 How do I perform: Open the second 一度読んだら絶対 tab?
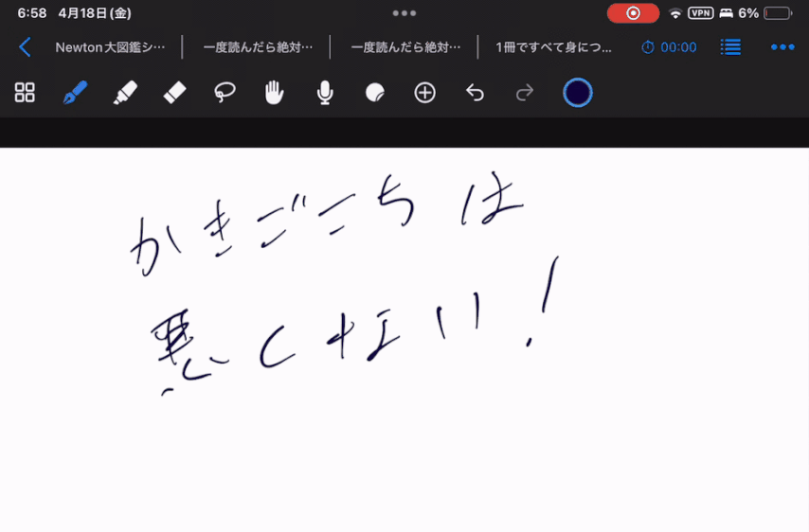coord(405,47)
